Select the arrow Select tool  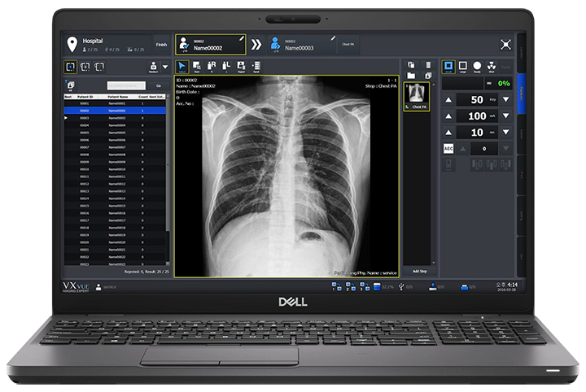click(182, 67)
